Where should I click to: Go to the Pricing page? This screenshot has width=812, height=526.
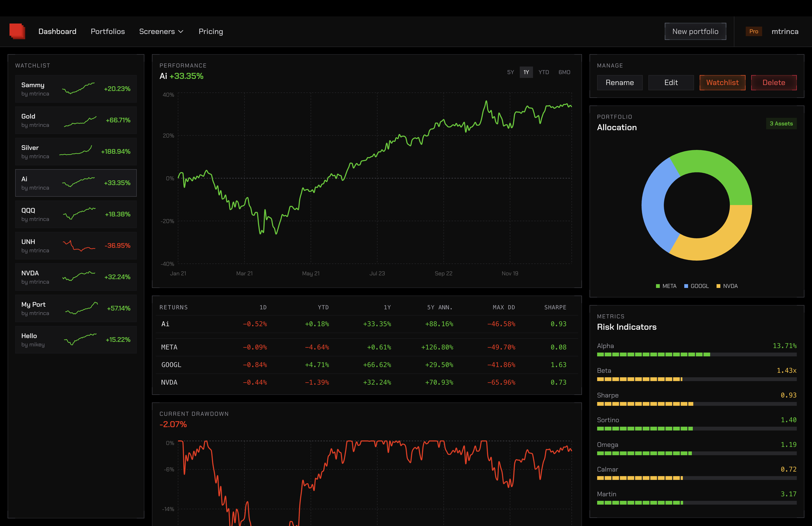click(211, 31)
